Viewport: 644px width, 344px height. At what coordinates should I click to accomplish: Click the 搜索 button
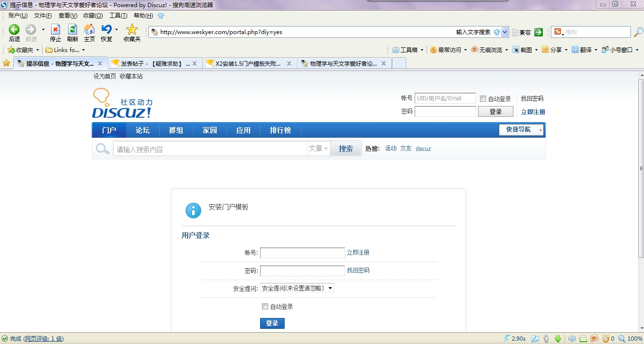pyautogui.click(x=346, y=149)
